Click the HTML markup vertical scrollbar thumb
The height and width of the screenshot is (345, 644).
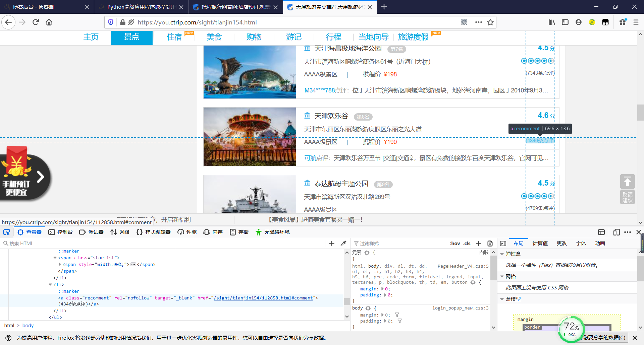point(347,301)
